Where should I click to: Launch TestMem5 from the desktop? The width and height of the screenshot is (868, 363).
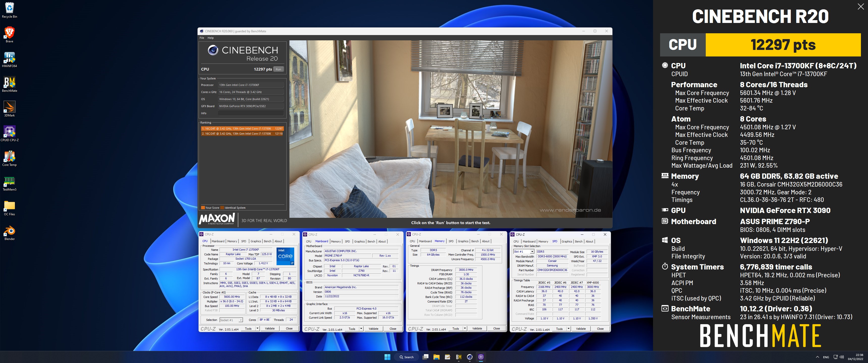(9, 183)
